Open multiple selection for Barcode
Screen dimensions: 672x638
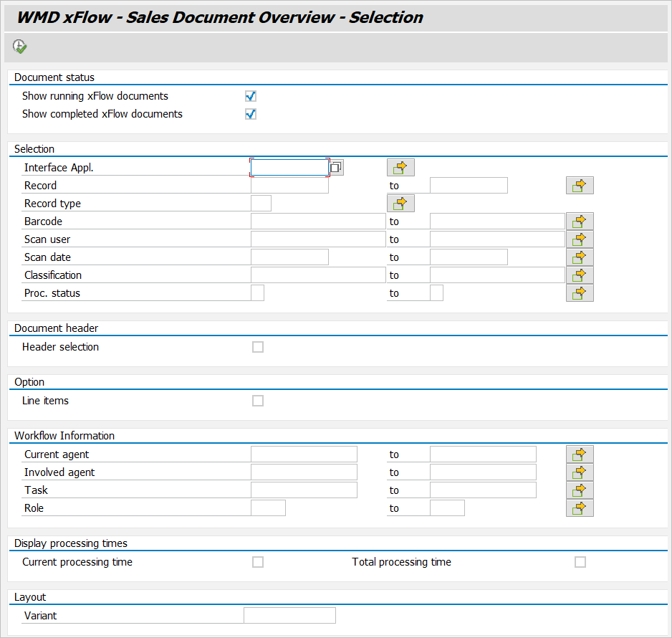click(580, 222)
